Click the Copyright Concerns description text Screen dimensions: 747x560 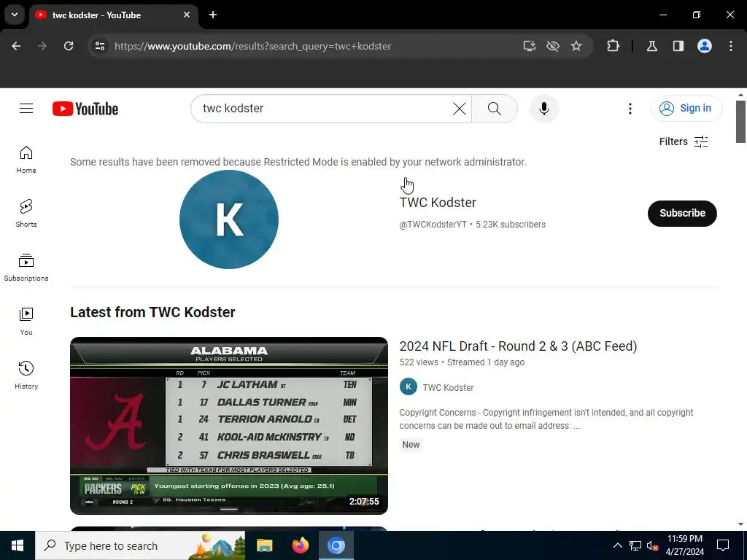pyautogui.click(x=546, y=419)
